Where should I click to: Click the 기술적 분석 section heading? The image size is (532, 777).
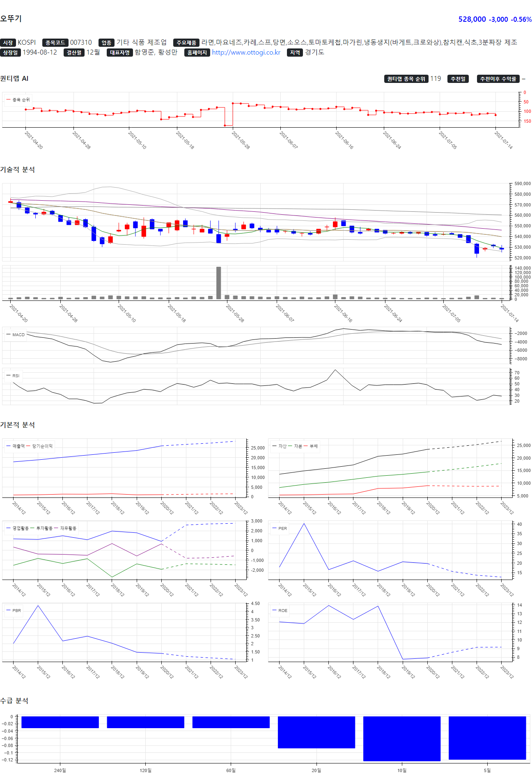point(17,170)
